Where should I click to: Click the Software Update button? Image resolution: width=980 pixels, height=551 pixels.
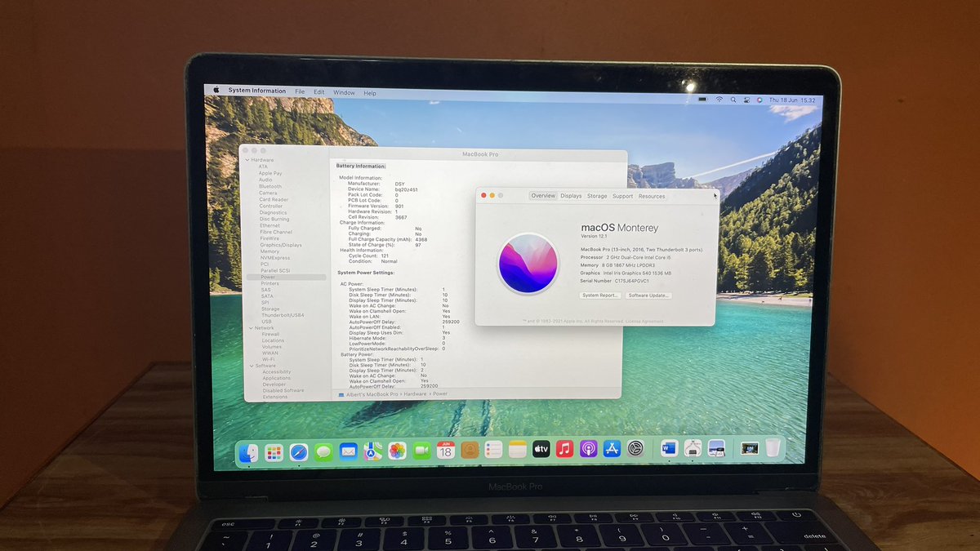[x=649, y=295]
